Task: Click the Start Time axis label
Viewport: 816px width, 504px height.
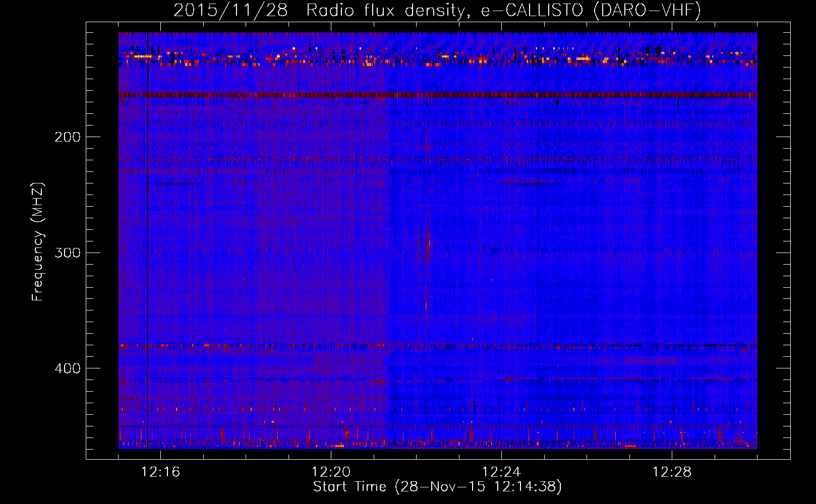Action: 437,487
